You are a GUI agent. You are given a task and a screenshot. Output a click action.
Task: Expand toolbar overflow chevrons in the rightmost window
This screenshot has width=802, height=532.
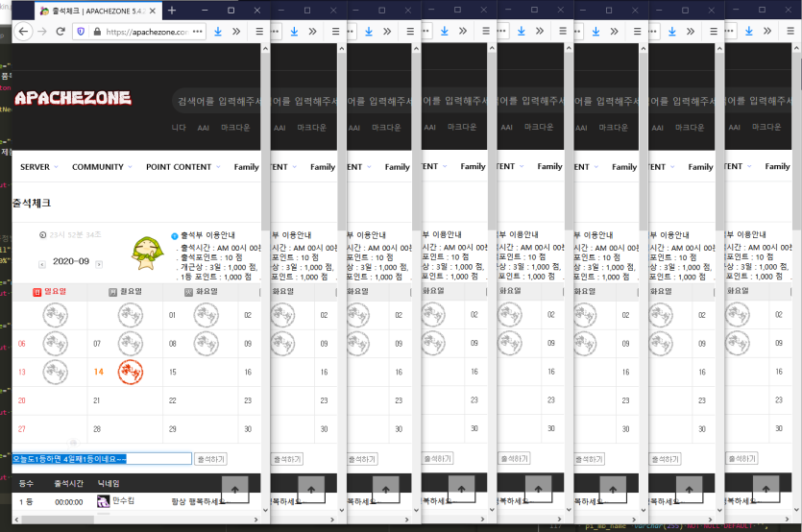(767, 31)
